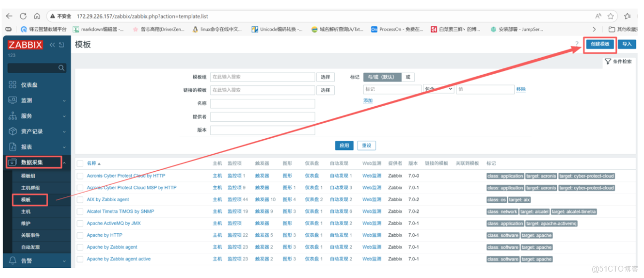Click the 添加 tag link

click(368, 100)
